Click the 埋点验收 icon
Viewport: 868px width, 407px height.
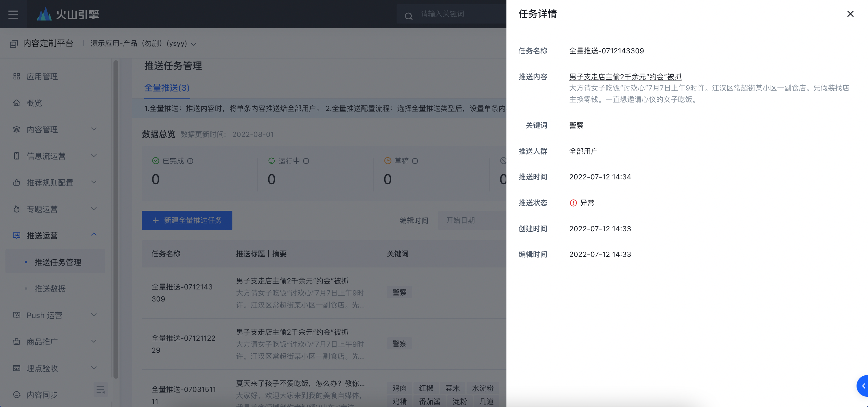click(x=17, y=368)
